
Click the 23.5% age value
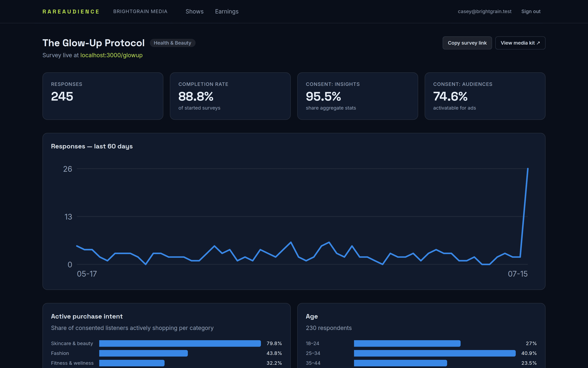pos(529,363)
